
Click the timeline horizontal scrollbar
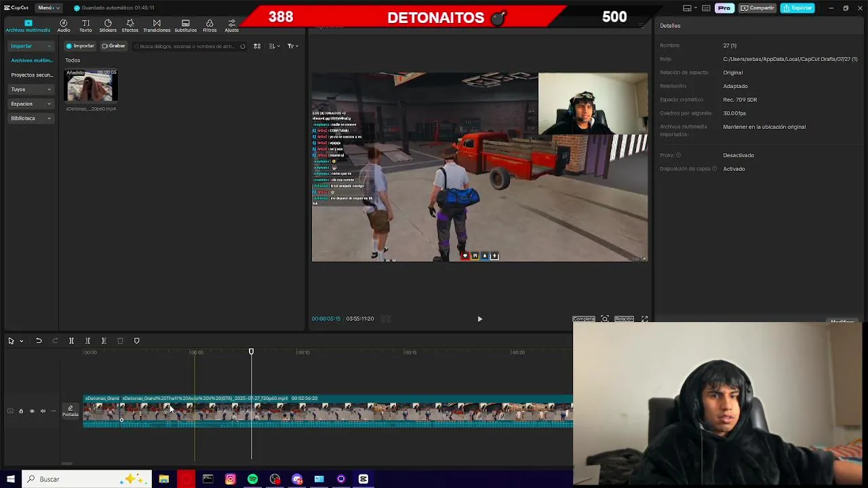[66, 464]
